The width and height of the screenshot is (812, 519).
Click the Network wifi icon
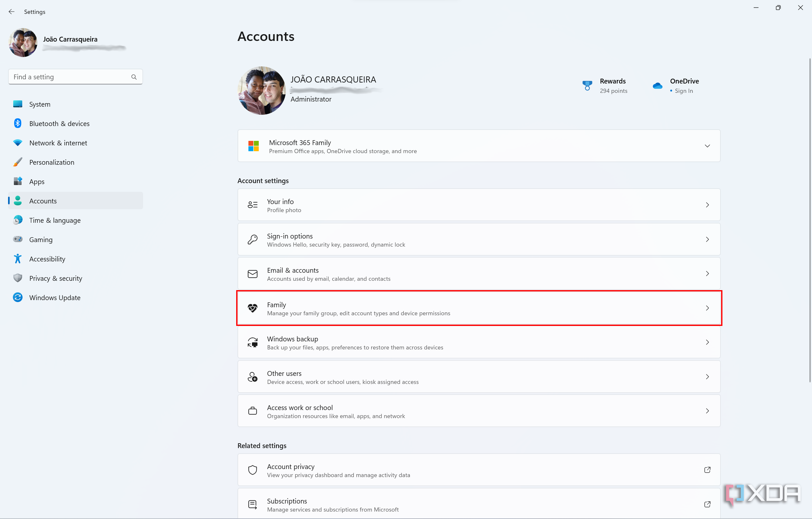pos(17,142)
